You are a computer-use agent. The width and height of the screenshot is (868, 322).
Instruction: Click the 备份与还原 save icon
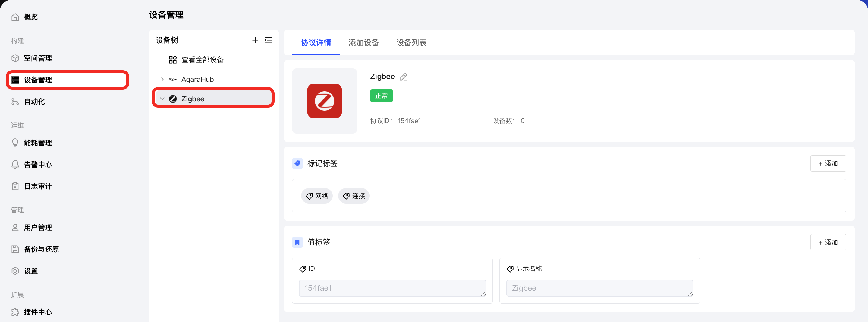pyautogui.click(x=15, y=249)
